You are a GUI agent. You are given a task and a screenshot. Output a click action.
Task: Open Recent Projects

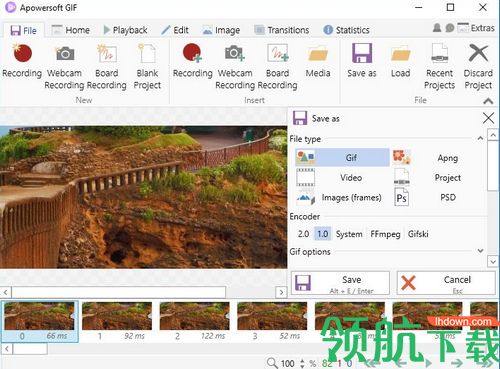(439, 67)
